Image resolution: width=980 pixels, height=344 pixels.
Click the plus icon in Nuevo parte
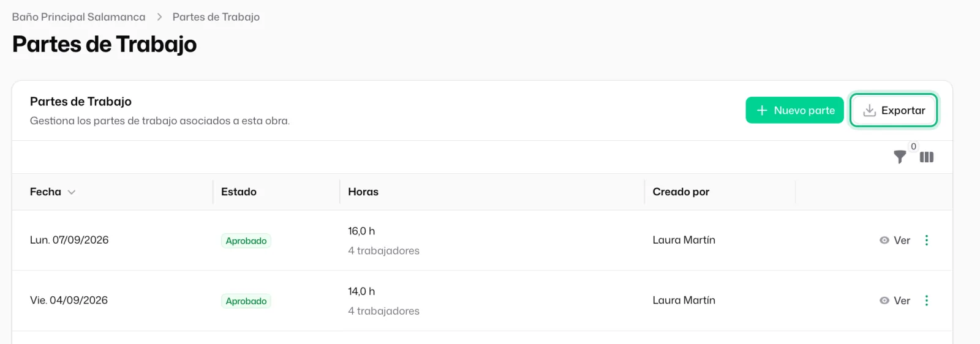pos(762,110)
